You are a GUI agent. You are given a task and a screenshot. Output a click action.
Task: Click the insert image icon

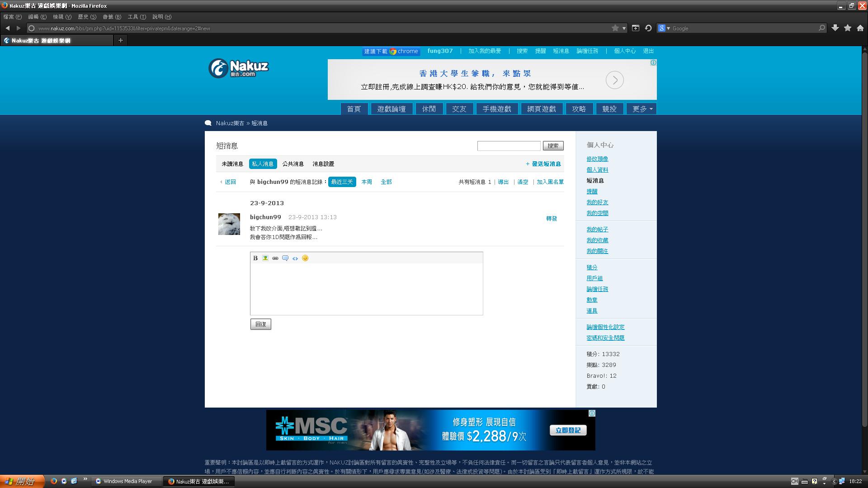tap(265, 258)
